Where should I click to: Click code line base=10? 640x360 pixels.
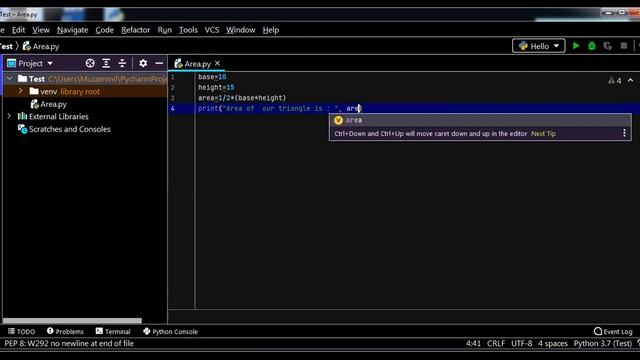pos(212,77)
